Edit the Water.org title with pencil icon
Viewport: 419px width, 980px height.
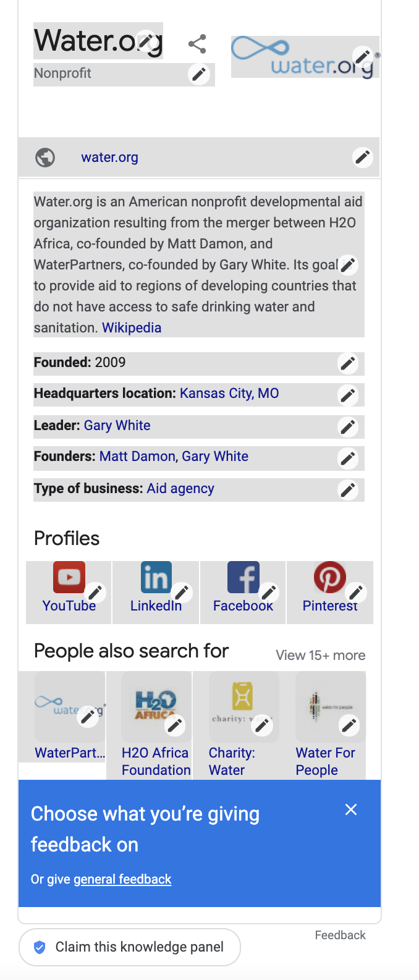[x=146, y=41]
